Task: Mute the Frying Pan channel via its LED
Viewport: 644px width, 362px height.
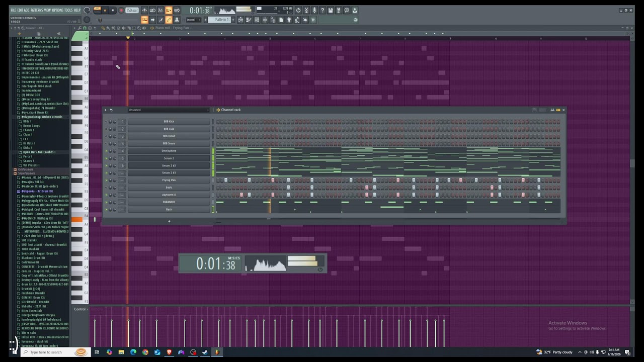Action: [106, 180]
